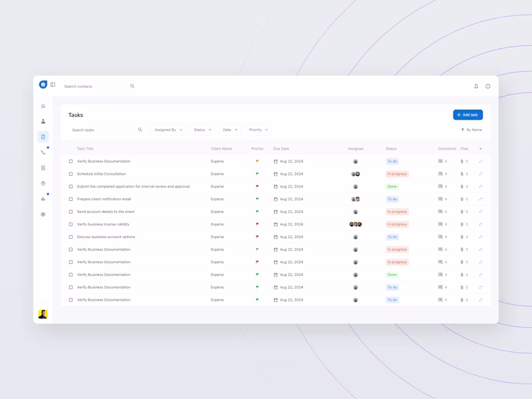Open the contacts person icon in sidebar

43,121
